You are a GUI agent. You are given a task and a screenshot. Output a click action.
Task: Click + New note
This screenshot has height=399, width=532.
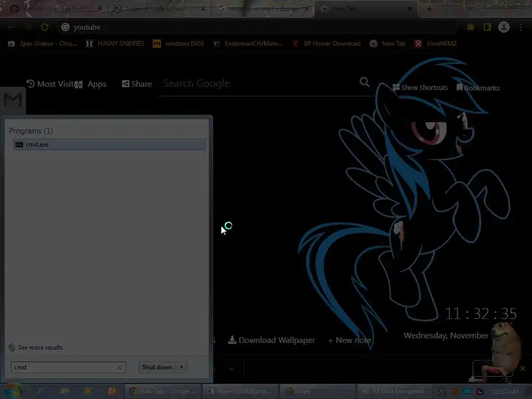click(x=350, y=340)
